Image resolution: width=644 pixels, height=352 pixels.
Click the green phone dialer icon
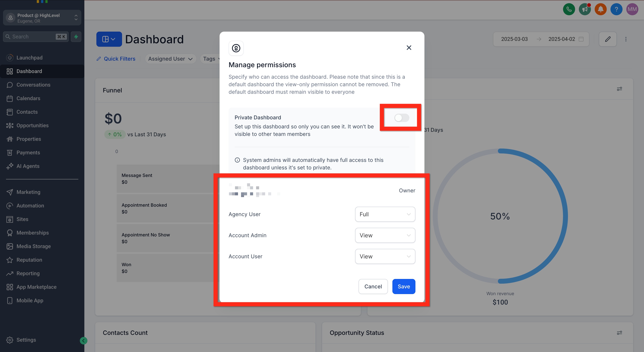pyautogui.click(x=569, y=9)
